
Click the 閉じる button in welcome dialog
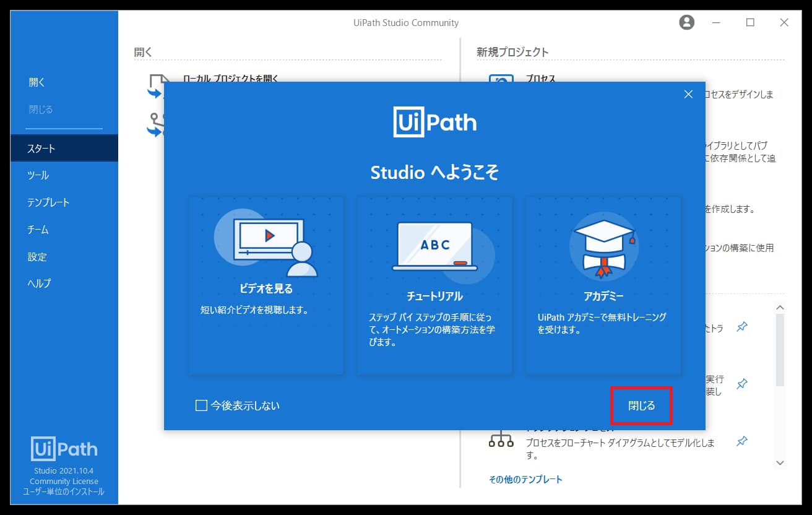pos(641,406)
